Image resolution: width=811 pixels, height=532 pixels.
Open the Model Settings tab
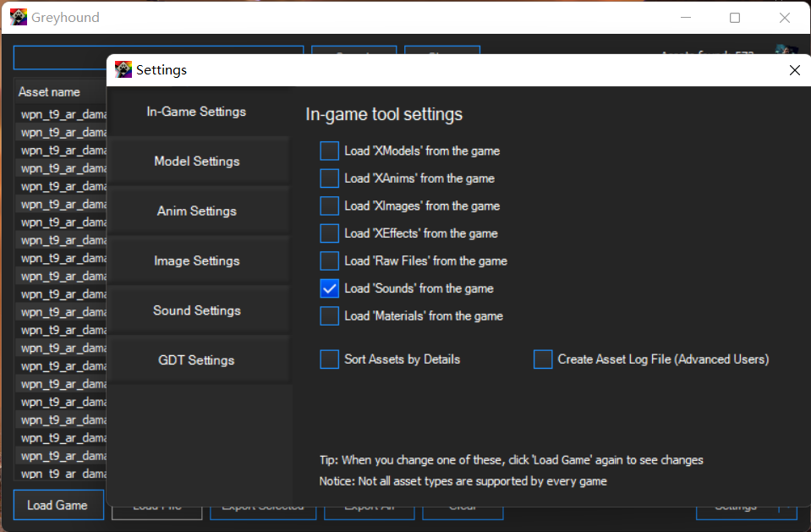(x=197, y=162)
